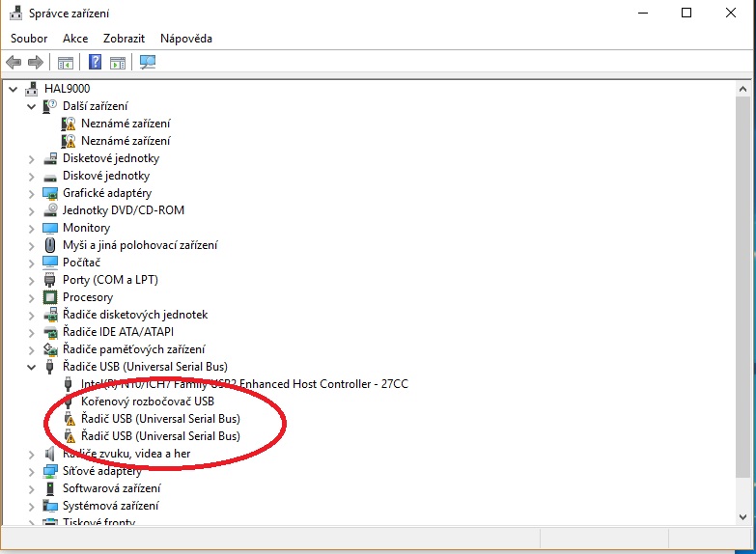Collapse the Řadiče USB category
The height and width of the screenshot is (554, 756).
pos(32,367)
